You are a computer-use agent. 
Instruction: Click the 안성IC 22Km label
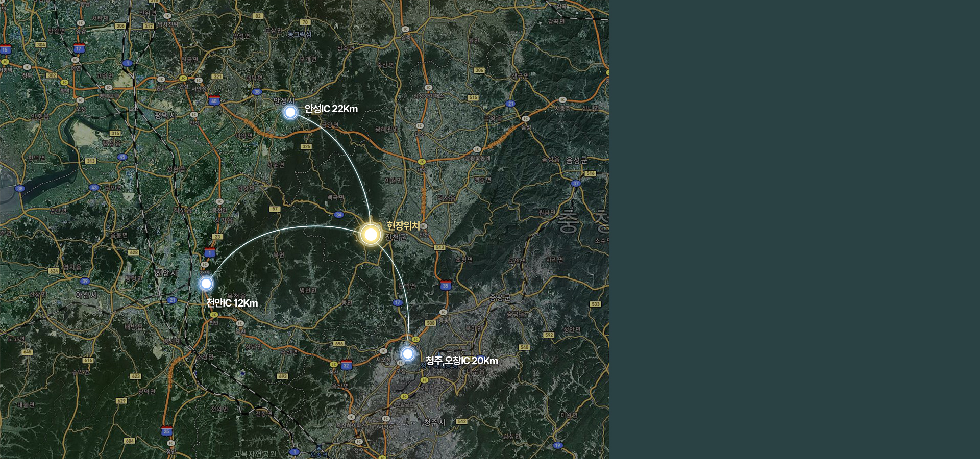tap(331, 109)
